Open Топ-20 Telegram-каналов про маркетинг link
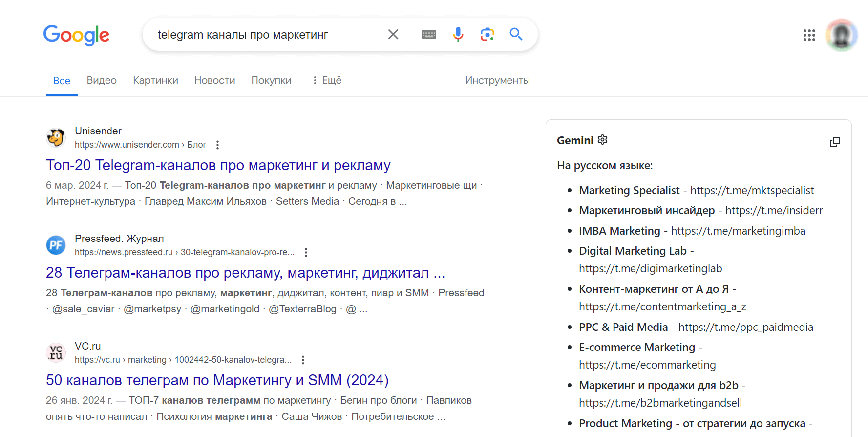 [218, 165]
